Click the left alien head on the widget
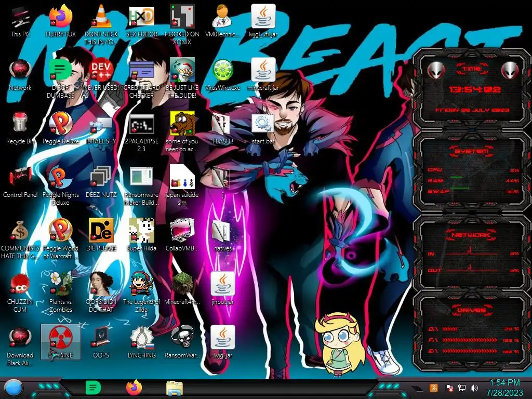The image size is (532, 399). point(436,71)
